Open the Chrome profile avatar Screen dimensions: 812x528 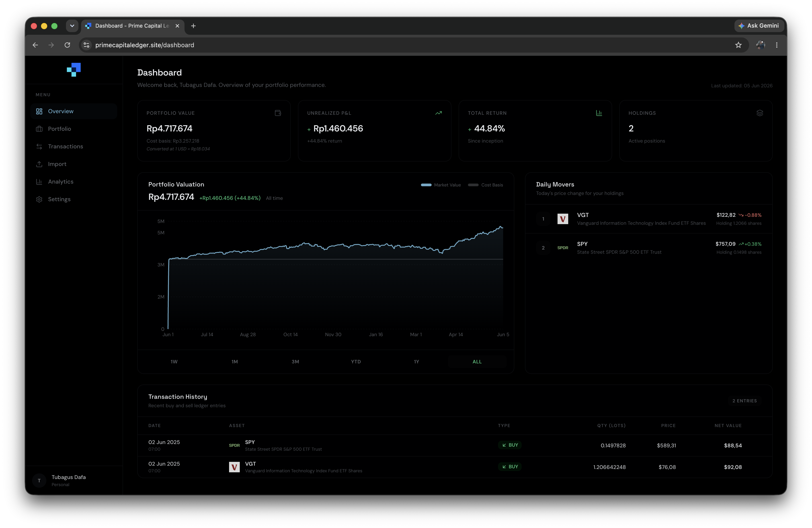(x=761, y=45)
